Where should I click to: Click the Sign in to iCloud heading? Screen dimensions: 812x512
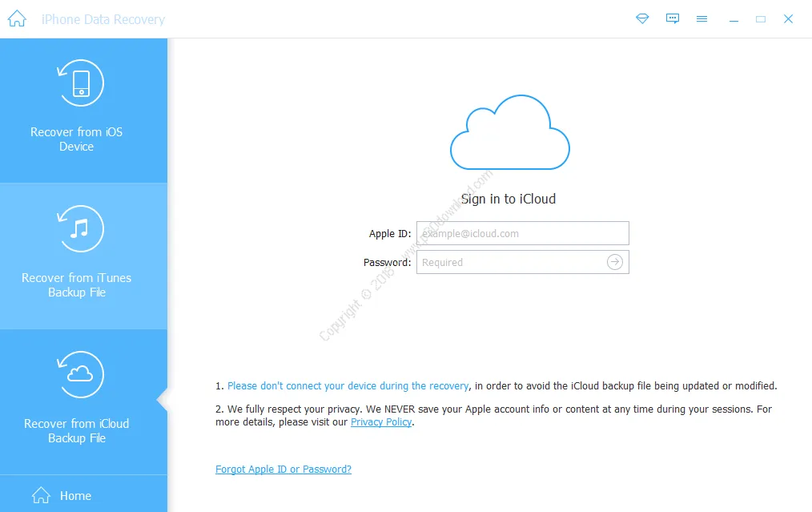point(509,199)
